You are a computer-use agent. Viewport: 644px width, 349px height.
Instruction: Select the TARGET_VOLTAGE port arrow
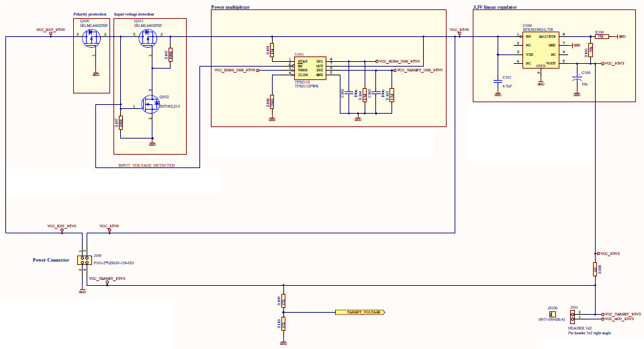(360, 313)
